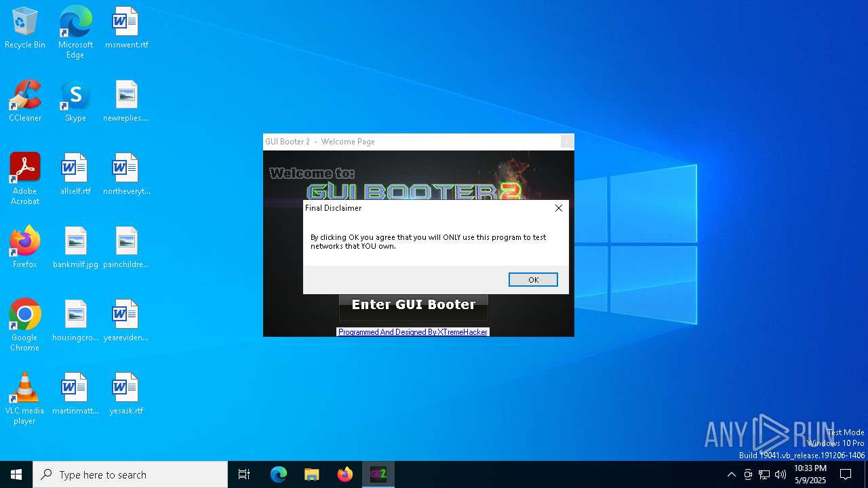Launch the Google Chrome desktop shortcut
Image resolution: width=868 pixels, height=488 pixels.
(25, 325)
